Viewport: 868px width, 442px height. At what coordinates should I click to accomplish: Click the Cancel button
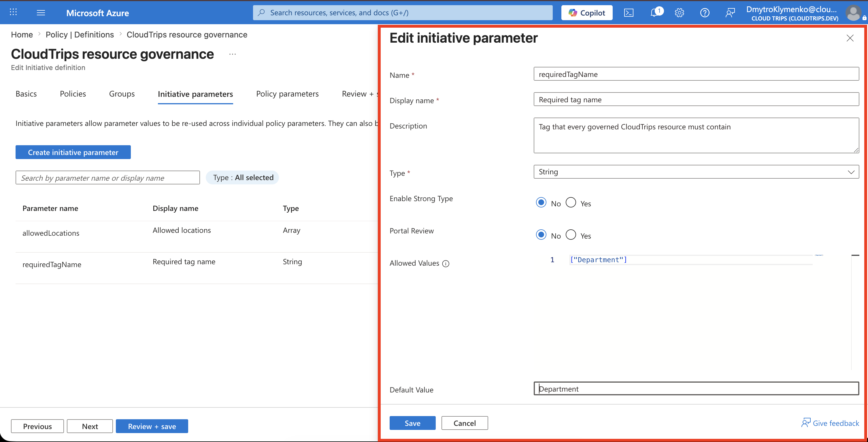pyautogui.click(x=465, y=423)
